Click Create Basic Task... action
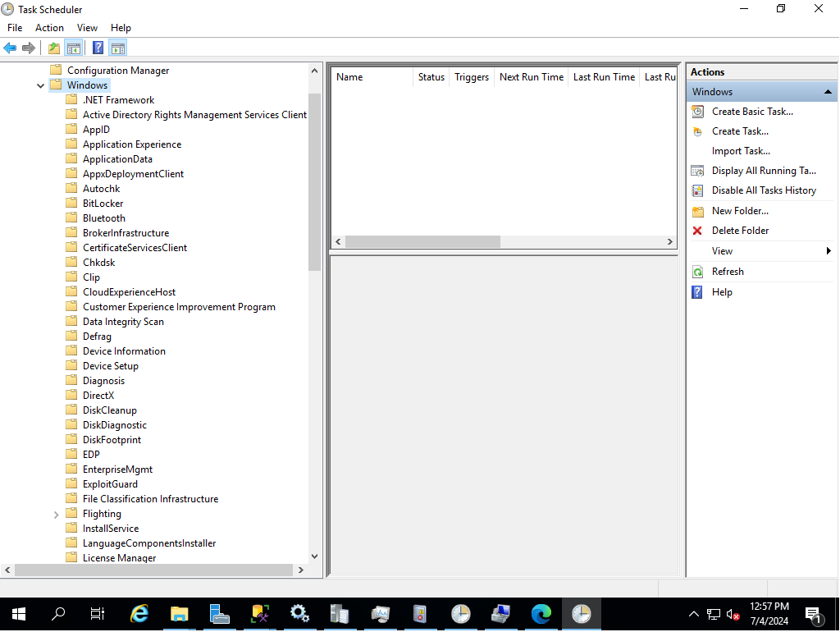This screenshot has height=632, width=840. pos(752,112)
